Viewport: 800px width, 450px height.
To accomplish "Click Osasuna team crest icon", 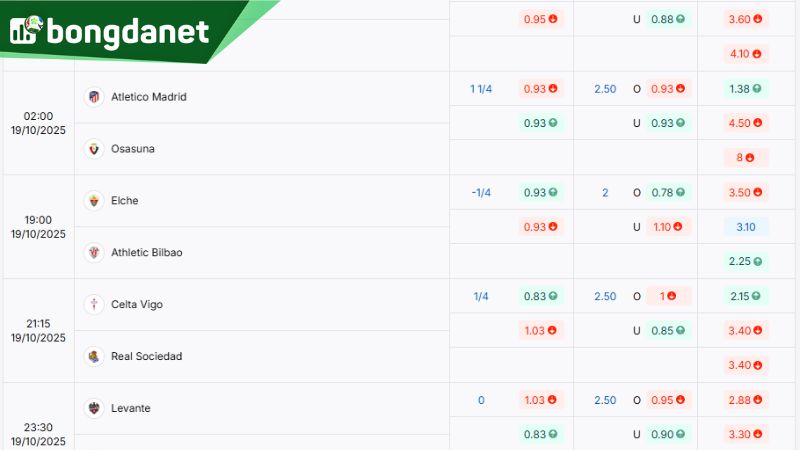I will point(94,149).
